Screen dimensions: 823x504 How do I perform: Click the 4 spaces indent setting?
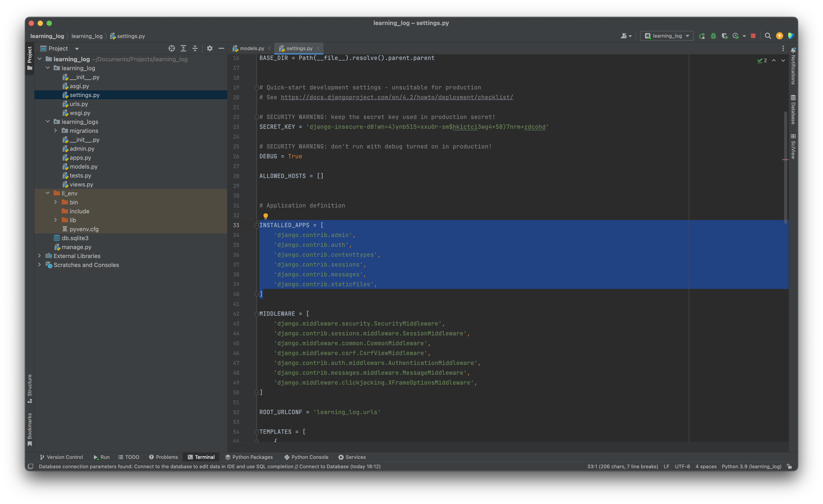[706, 466]
